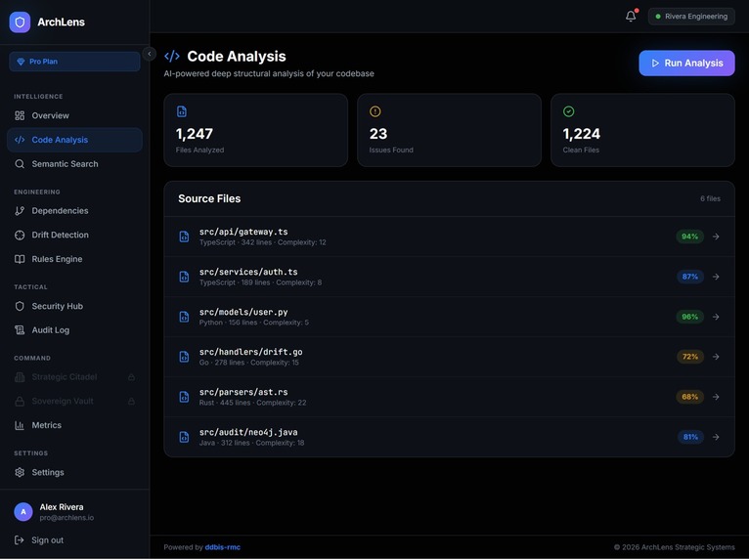Viewport: 749px width, 560px height.
Task: Open the Rules Engine
Action: pyautogui.click(x=74, y=259)
